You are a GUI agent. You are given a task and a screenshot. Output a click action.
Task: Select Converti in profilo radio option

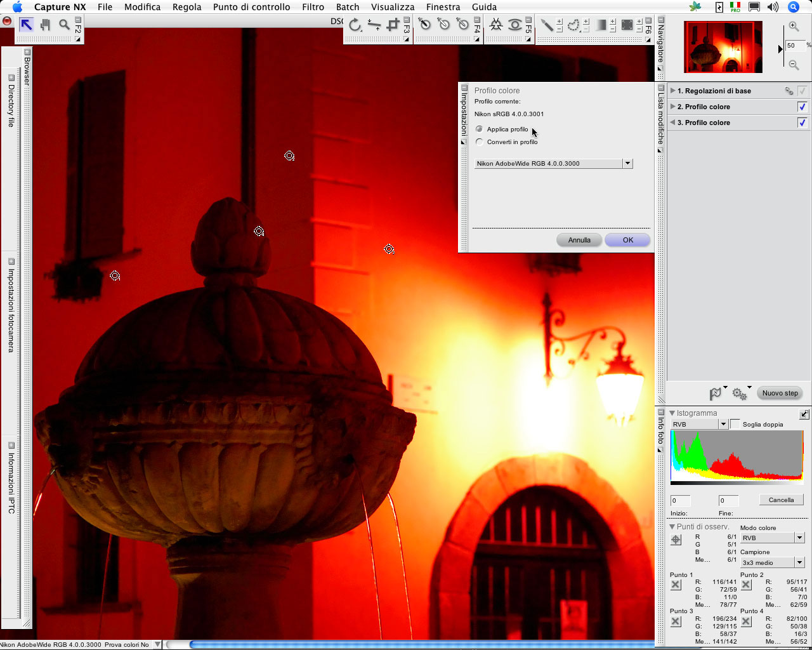pyautogui.click(x=479, y=142)
